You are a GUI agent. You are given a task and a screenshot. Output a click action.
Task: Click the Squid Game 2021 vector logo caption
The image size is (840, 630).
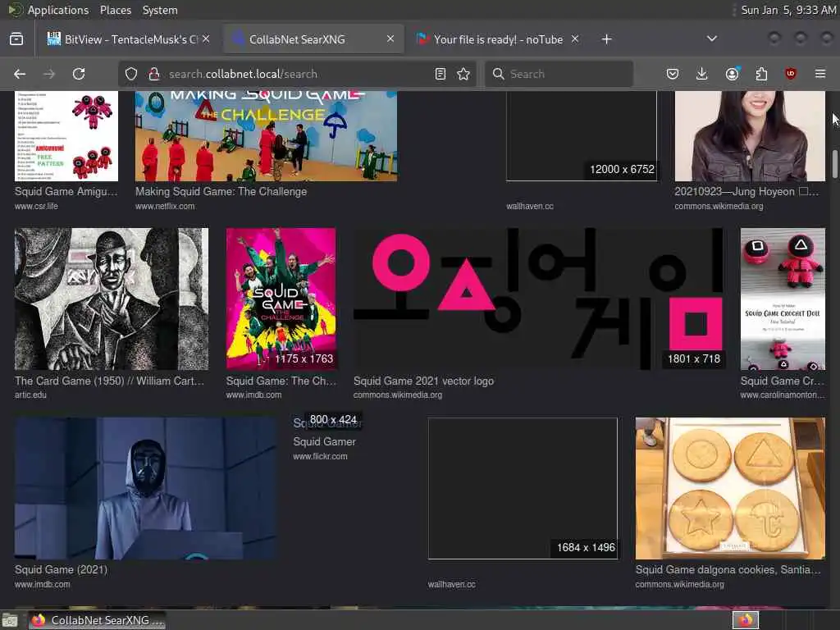click(x=423, y=381)
